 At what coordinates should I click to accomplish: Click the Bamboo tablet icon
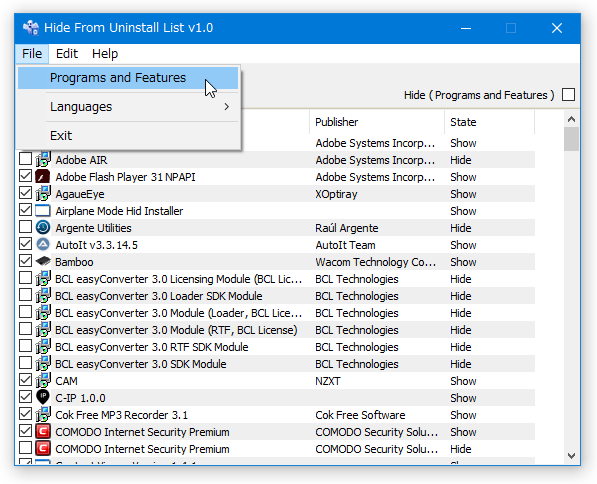(43, 262)
